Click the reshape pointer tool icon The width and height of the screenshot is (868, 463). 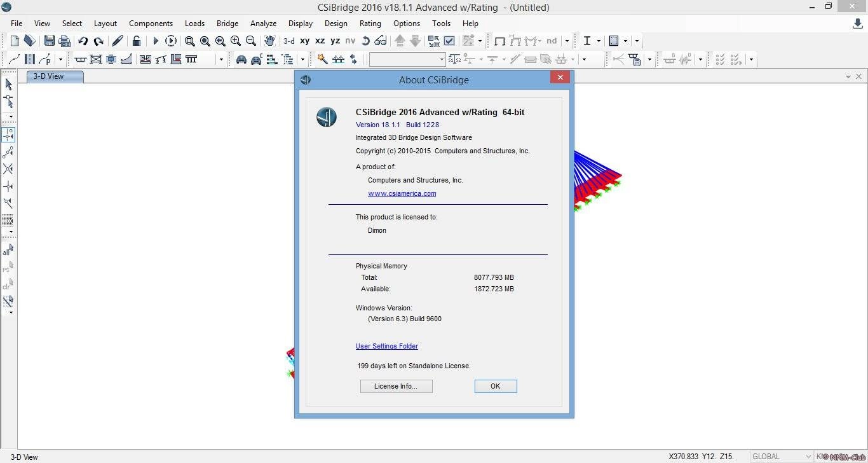pyautogui.click(x=8, y=102)
